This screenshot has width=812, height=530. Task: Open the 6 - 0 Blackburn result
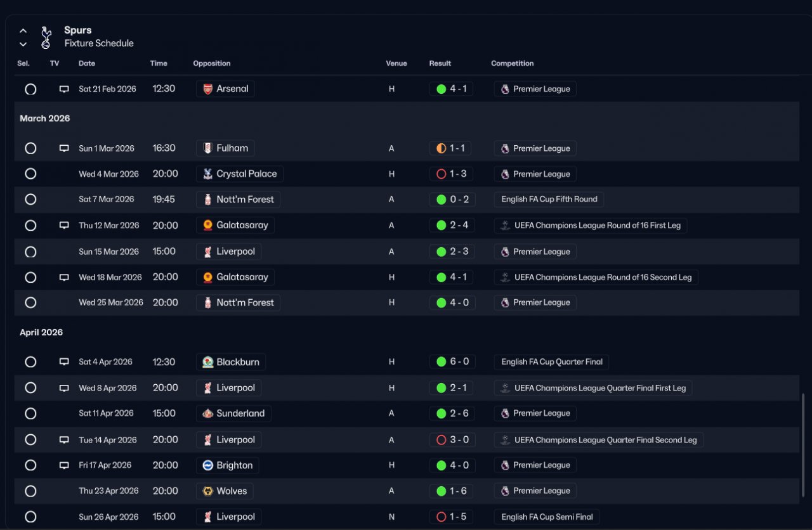452,362
